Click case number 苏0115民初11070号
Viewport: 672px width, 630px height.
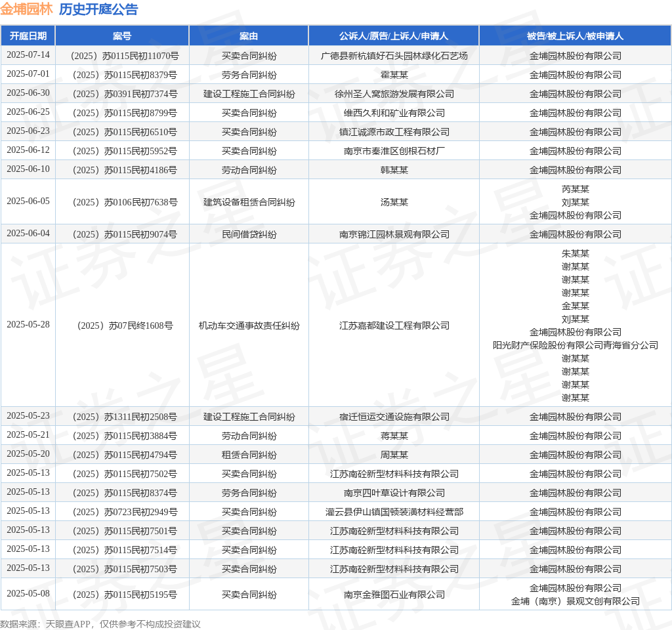pos(125,56)
